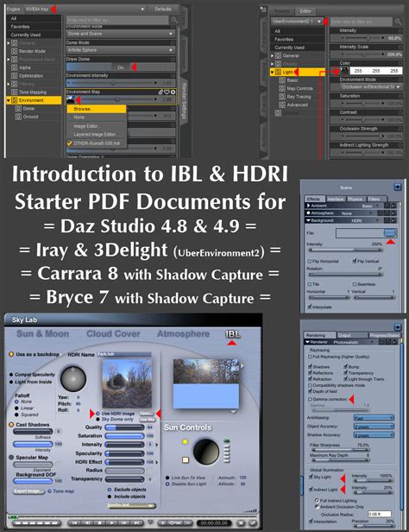The width and height of the screenshot is (409, 532).
Task: Collapse the Light tree group
Action: pos(272,72)
